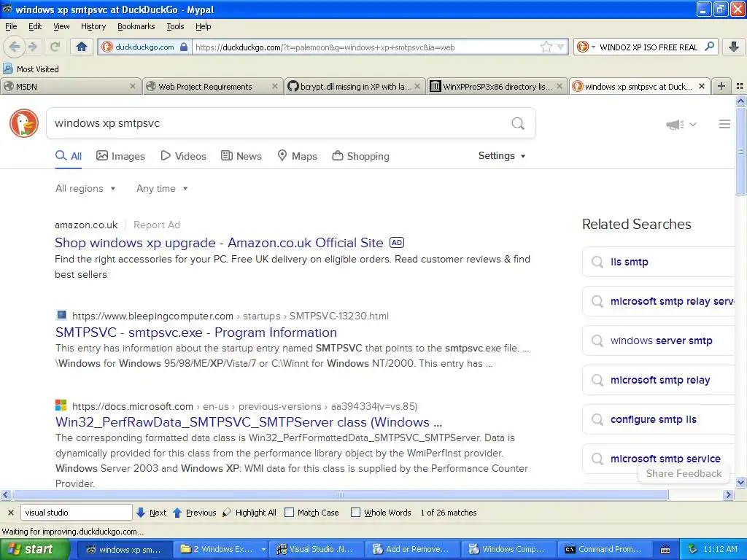Open the search engine selector dropdown
This screenshot has width=747, height=560.
point(586,47)
